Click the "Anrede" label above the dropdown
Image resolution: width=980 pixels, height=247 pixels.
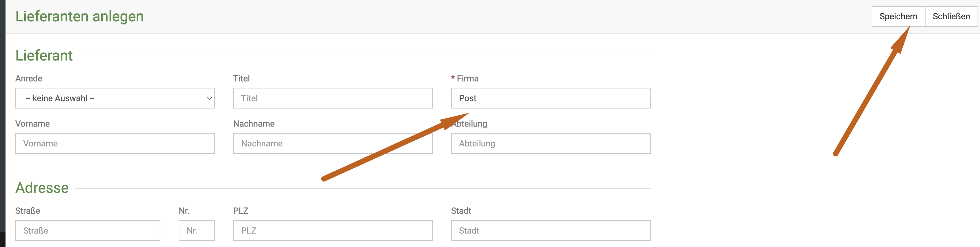29,78
